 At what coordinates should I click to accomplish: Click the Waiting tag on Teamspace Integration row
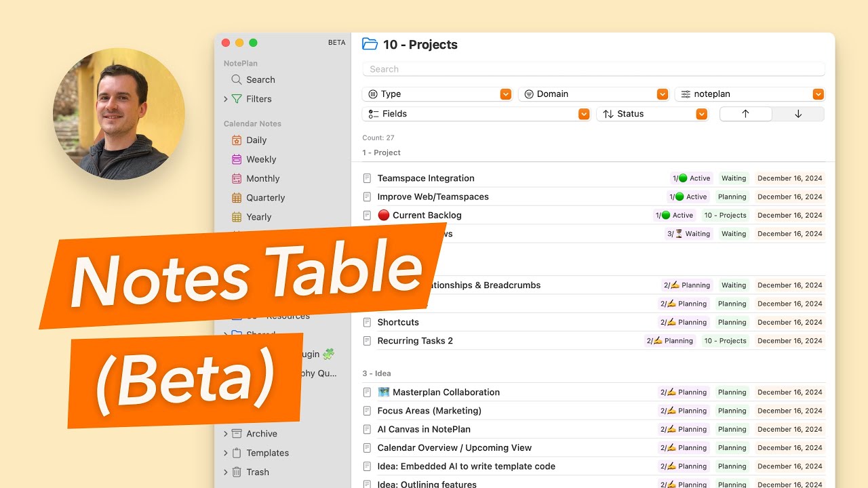(734, 178)
